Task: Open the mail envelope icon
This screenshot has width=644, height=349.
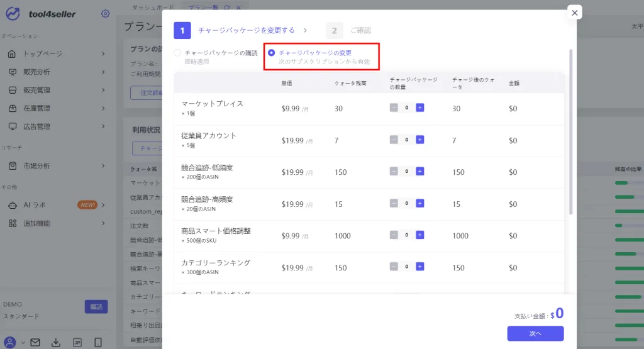Action: pyautogui.click(x=35, y=342)
